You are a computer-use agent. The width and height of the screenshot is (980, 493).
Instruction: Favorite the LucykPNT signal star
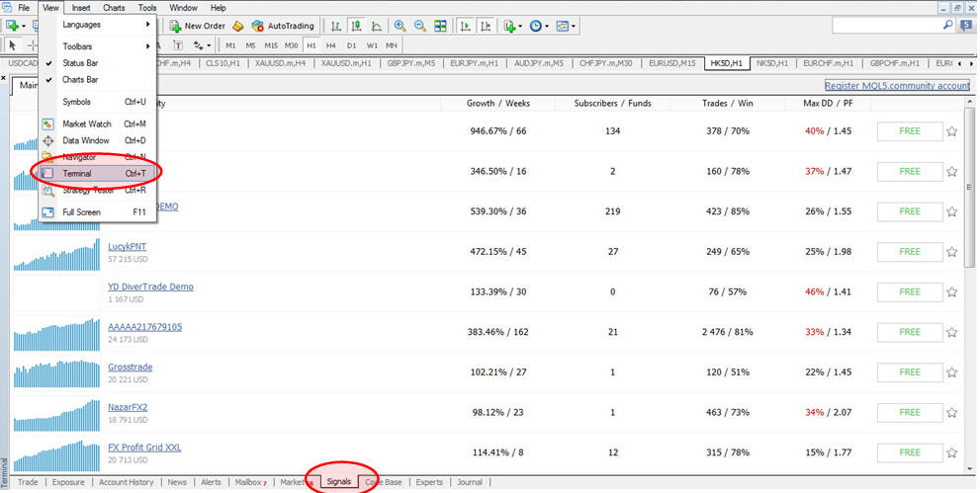[952, 252]
